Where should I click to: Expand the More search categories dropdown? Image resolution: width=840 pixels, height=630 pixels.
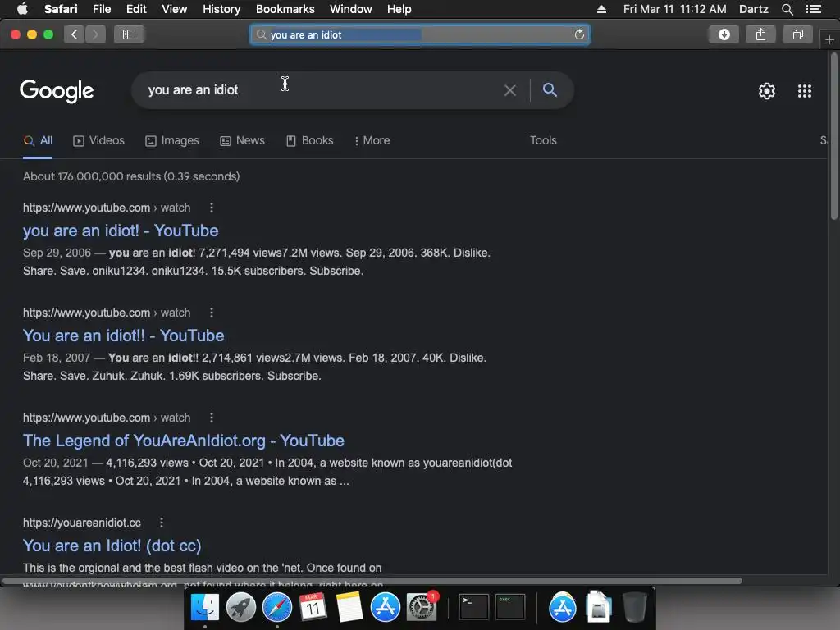[372, 141]
